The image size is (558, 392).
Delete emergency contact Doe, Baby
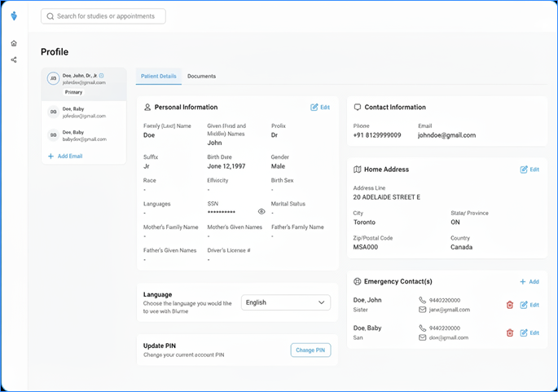pos(510,333)
